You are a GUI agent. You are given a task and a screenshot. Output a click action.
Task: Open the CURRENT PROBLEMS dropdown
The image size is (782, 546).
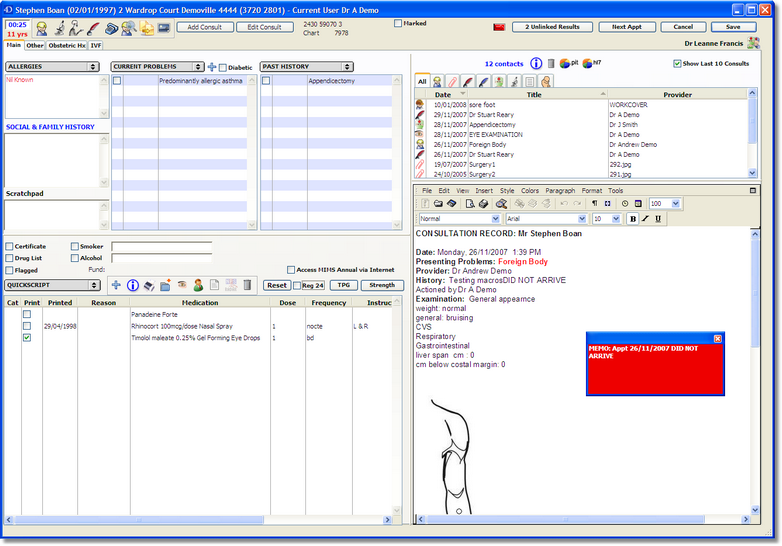(158, 66)
